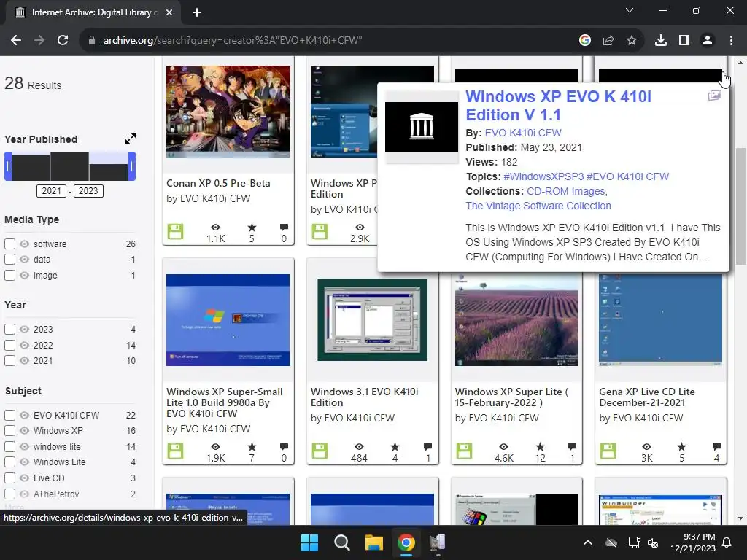Open Gena XP Live CD Lite title
The height and width of the screenshot is (560, 747).
(647, 397)
